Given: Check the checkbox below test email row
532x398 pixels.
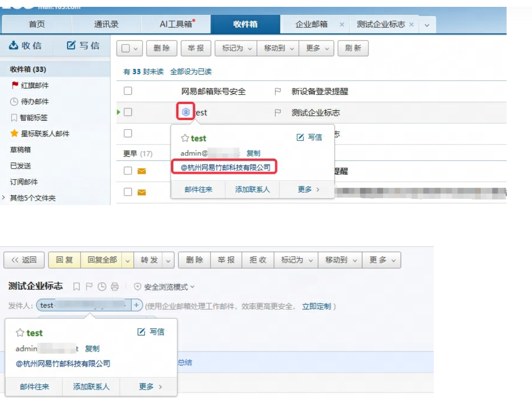Looking at the screenshot, I should click(128, 133).
